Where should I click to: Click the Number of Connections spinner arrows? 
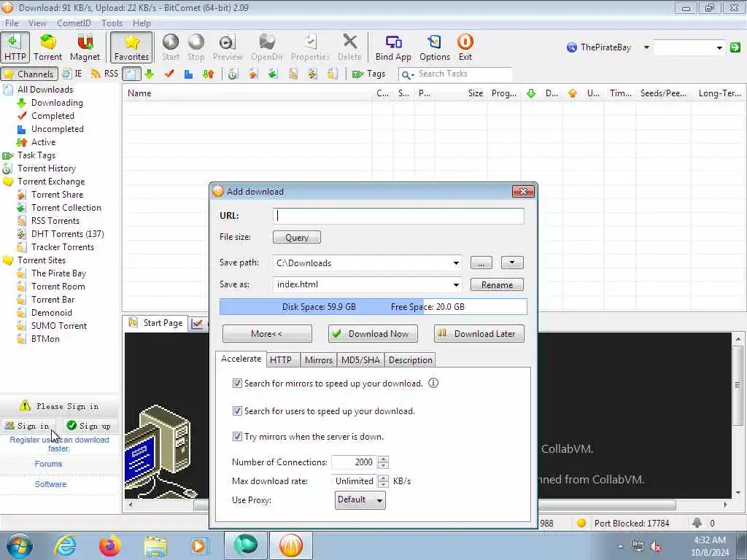click(x=384, y=462)
